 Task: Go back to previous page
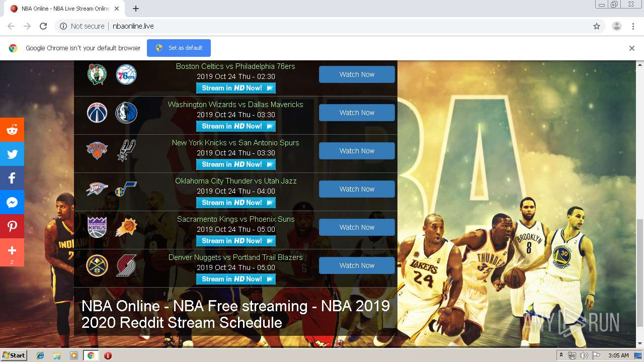pos(11,26)
